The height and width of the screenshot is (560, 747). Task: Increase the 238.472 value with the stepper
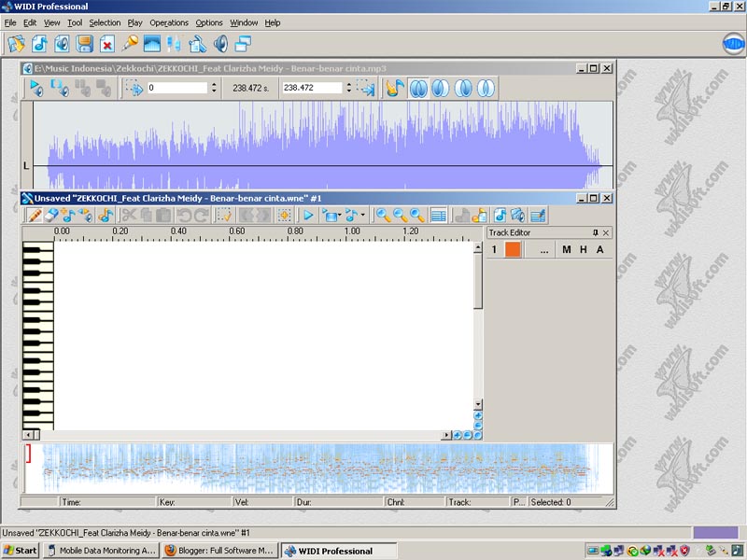(348, 85)
